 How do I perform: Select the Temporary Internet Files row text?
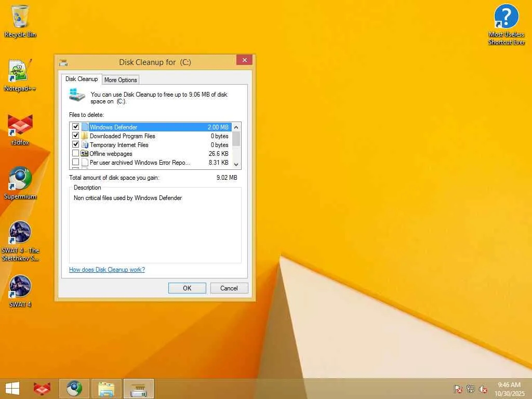(x=119, y=145)
